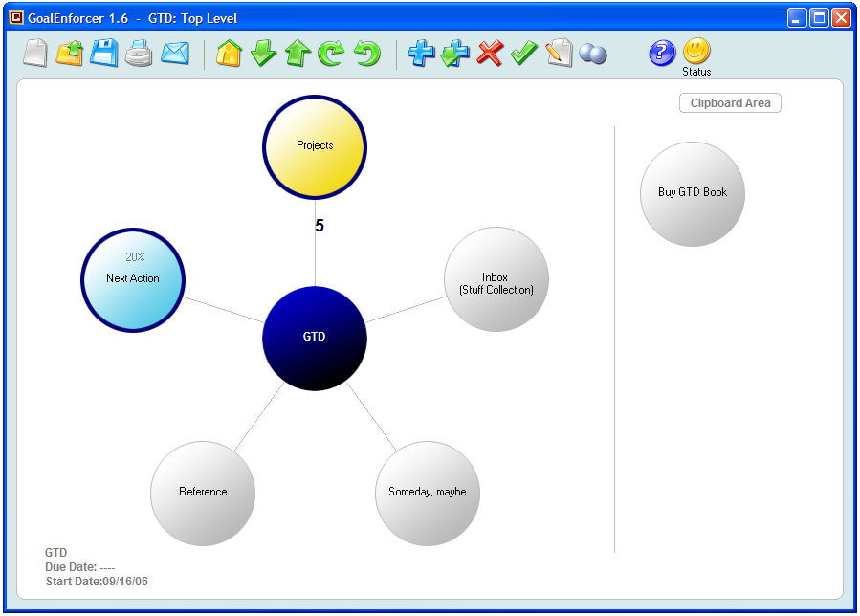Open help with blue question mark icon

tap(662, 54)
